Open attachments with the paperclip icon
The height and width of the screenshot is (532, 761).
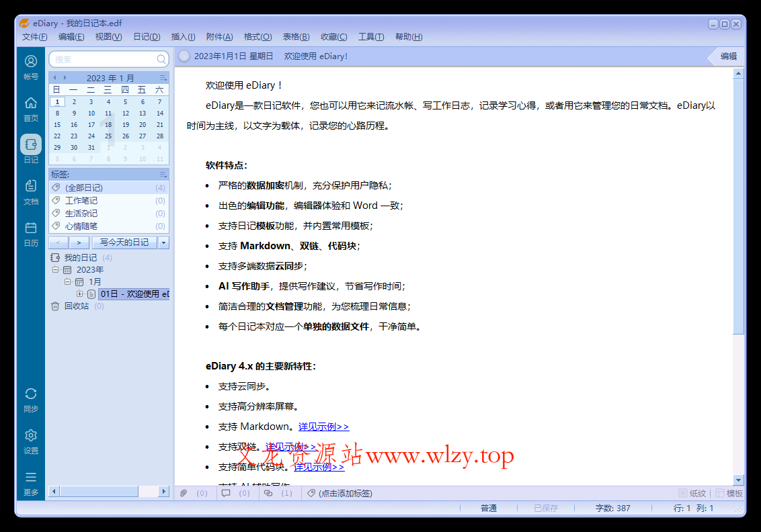183,492
